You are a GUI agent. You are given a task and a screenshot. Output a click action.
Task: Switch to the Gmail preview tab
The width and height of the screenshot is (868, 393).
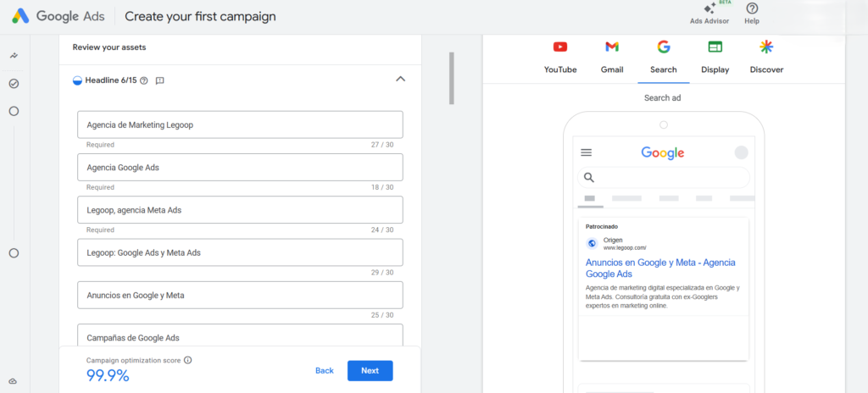(612, 57)
